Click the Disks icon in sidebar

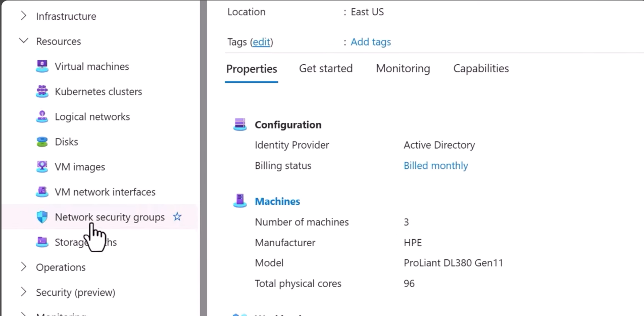42,142
